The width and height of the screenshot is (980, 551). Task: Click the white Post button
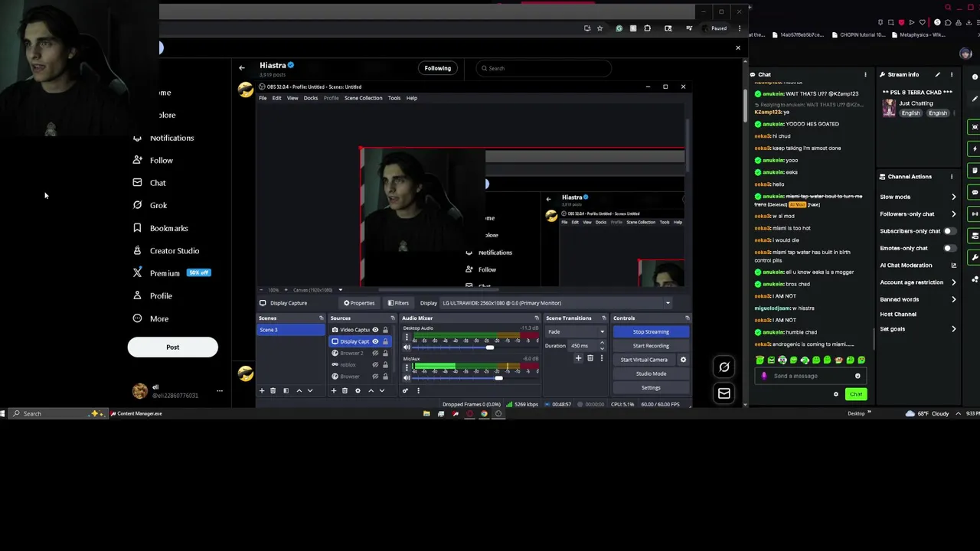point(172,347)
